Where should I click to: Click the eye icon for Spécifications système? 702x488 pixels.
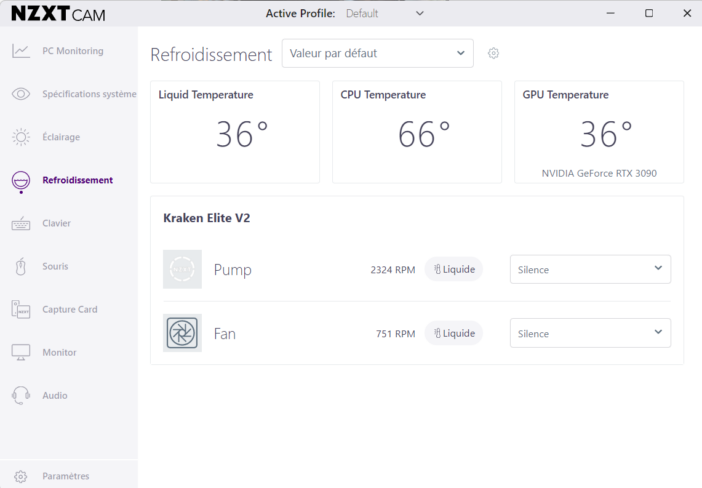(x=21, y=94)
